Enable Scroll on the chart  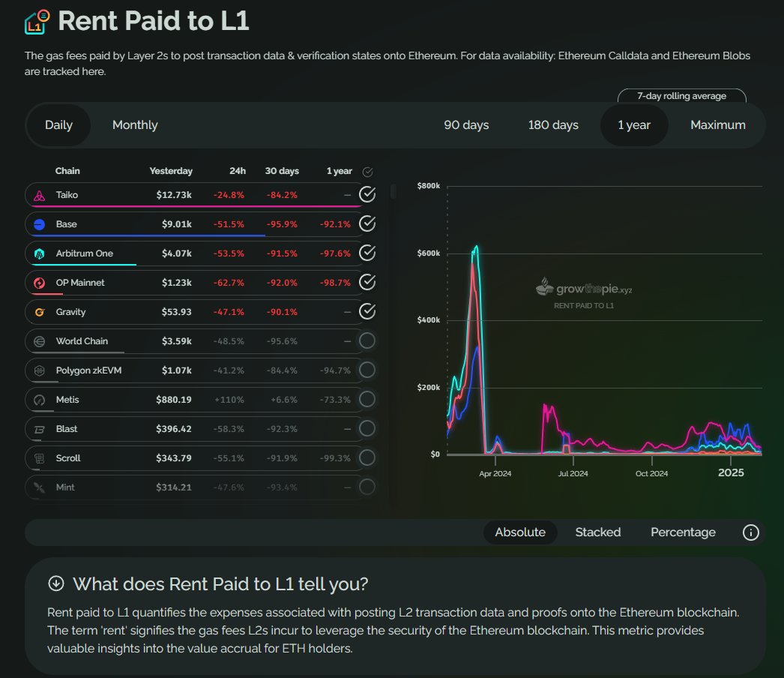point(367,457)
